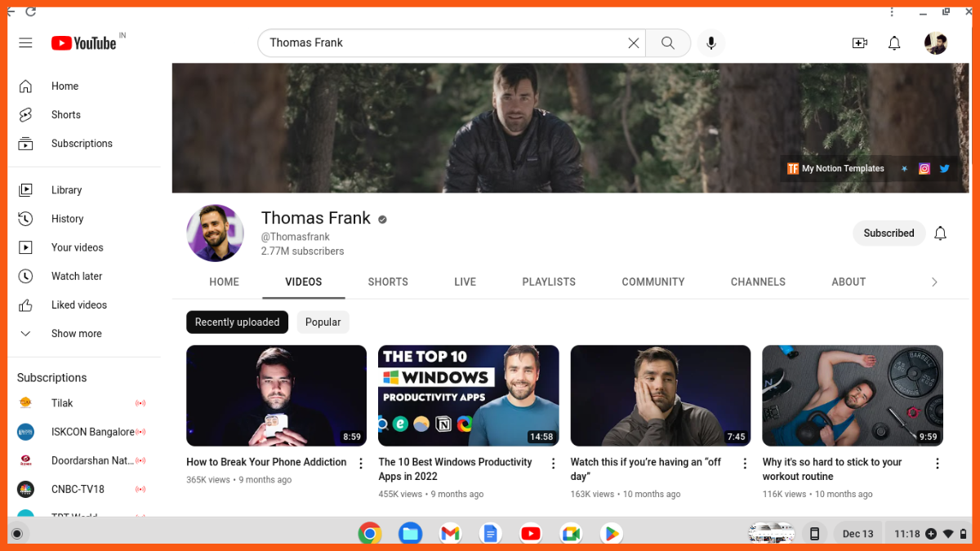Open CNBC-TV18 subscription channel

click(x=84, y=489)
